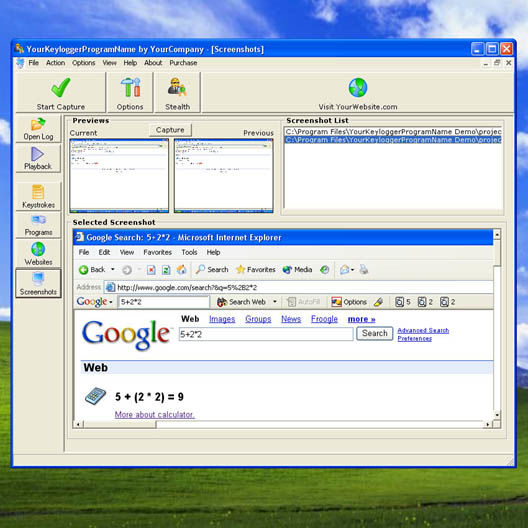The image size is (528, 528).
Task: Click IE Media icon in screenshot
Action: [287, 270]
